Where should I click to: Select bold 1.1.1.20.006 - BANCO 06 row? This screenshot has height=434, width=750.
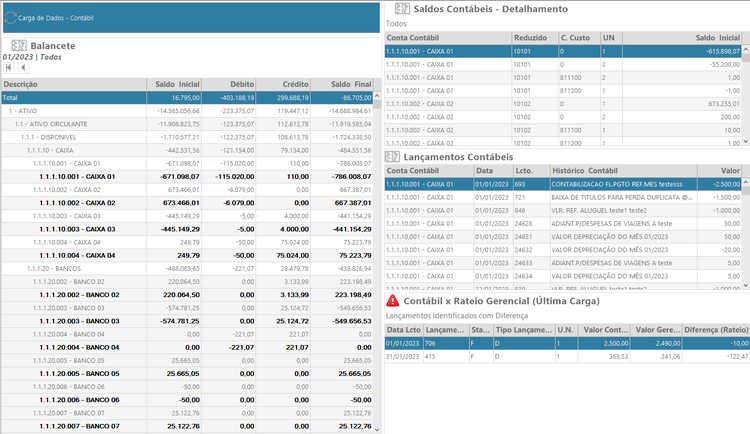(187, 401)
